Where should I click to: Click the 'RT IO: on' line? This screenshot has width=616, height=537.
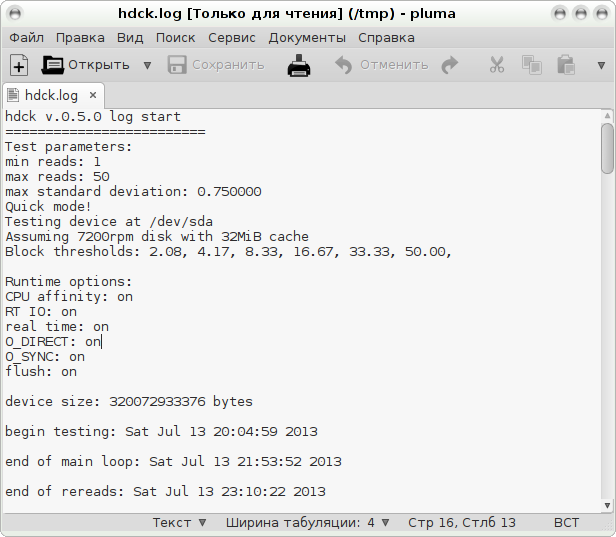point(41,312)
